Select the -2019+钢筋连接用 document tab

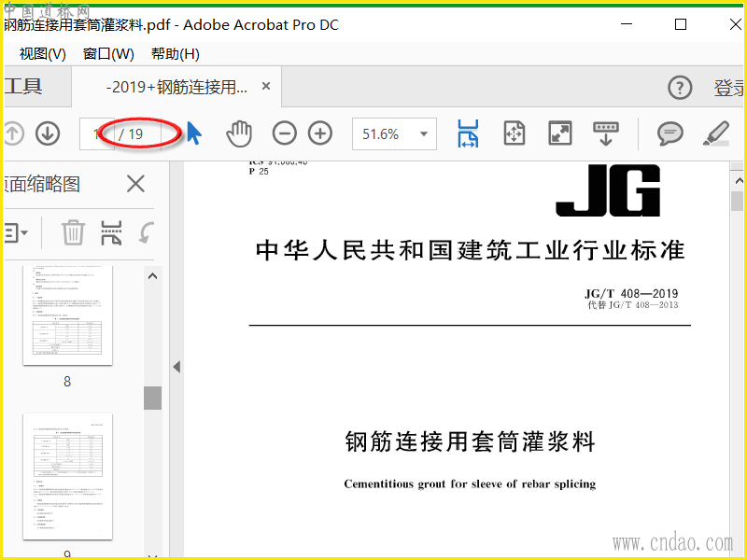(x=176, y=87)
